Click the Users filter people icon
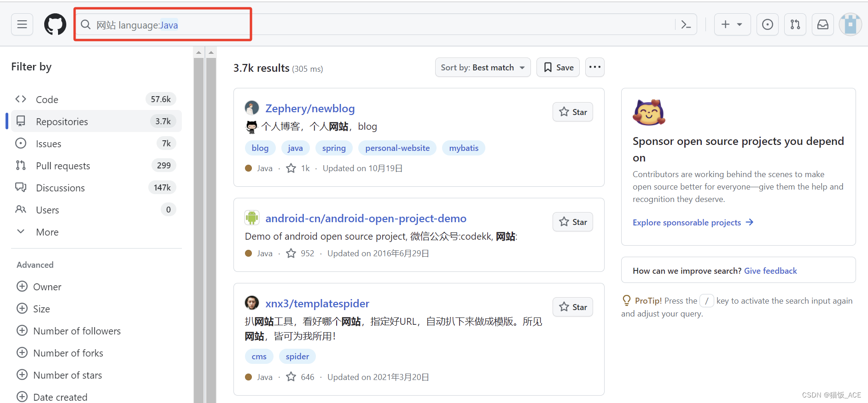868x403 pixels. coord(21,209)
